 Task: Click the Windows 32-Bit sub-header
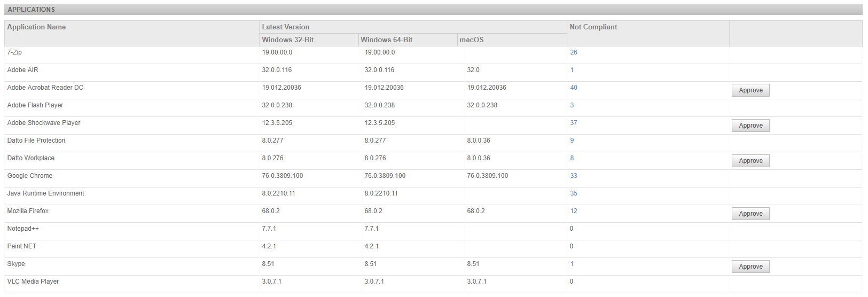[288, 40]
